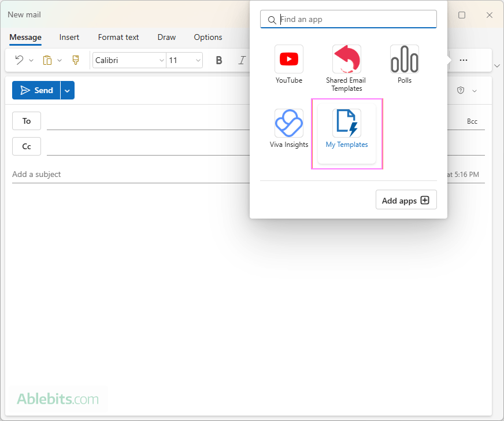Activate the Format Painter tool
Screen dimensions: 504x421
point(76,60)
